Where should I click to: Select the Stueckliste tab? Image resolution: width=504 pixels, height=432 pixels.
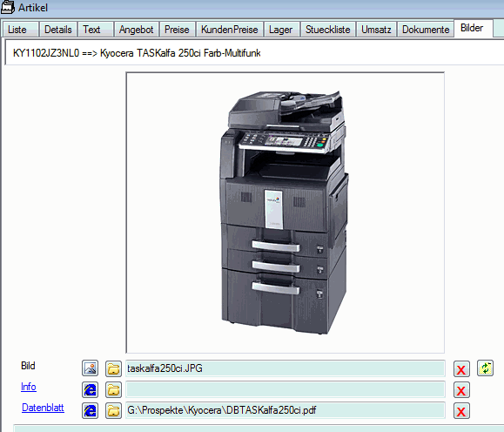[x=328, y=30]
